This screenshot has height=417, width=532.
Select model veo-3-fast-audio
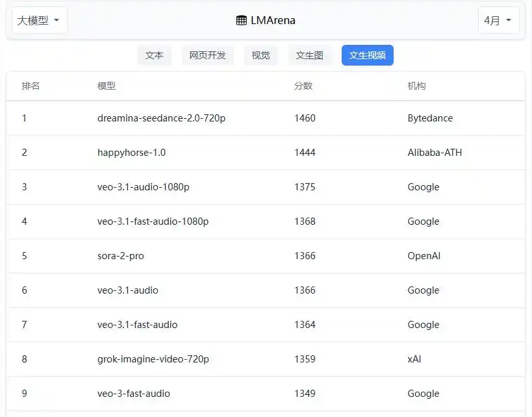coord(134,394)
